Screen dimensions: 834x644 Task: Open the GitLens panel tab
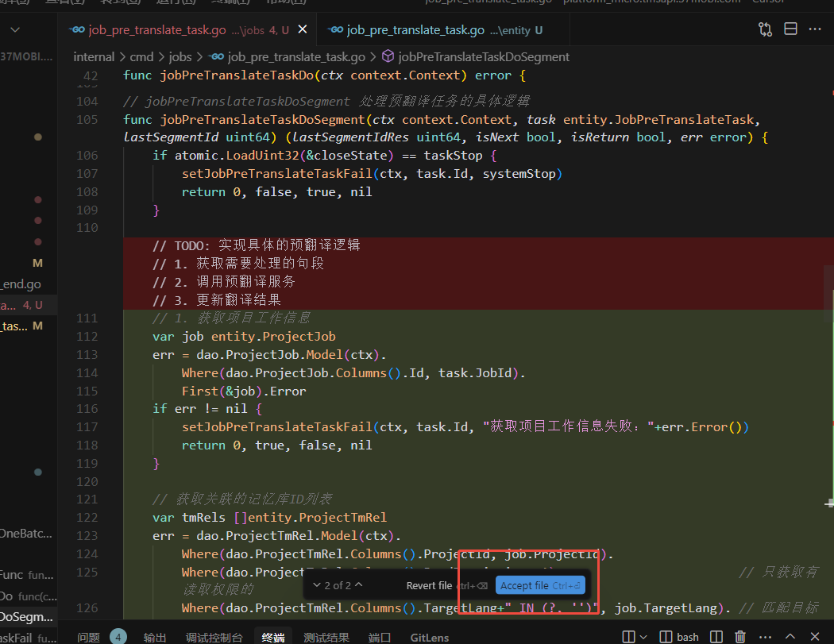429,637
